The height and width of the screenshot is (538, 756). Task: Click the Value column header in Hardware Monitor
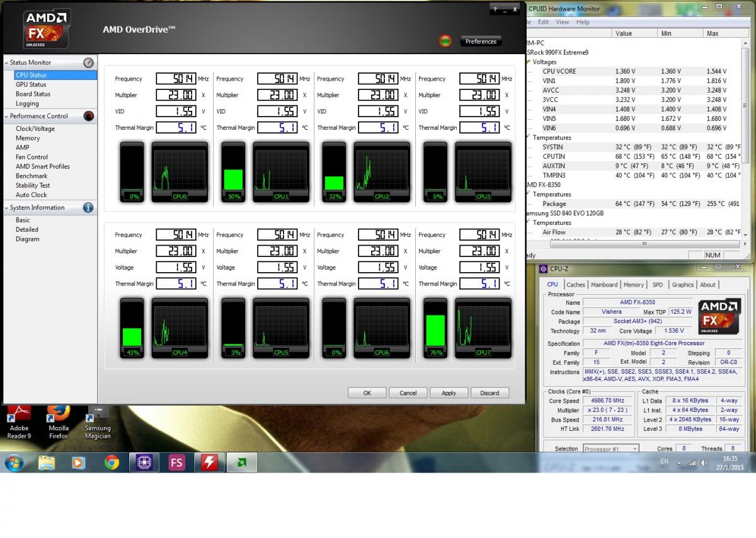(x=634, y=33)
